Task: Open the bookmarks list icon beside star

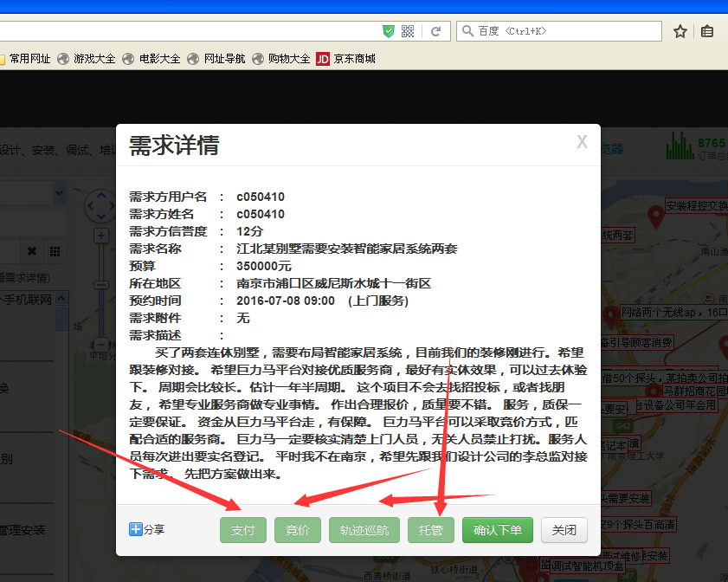Action: (x=707, y=31)
